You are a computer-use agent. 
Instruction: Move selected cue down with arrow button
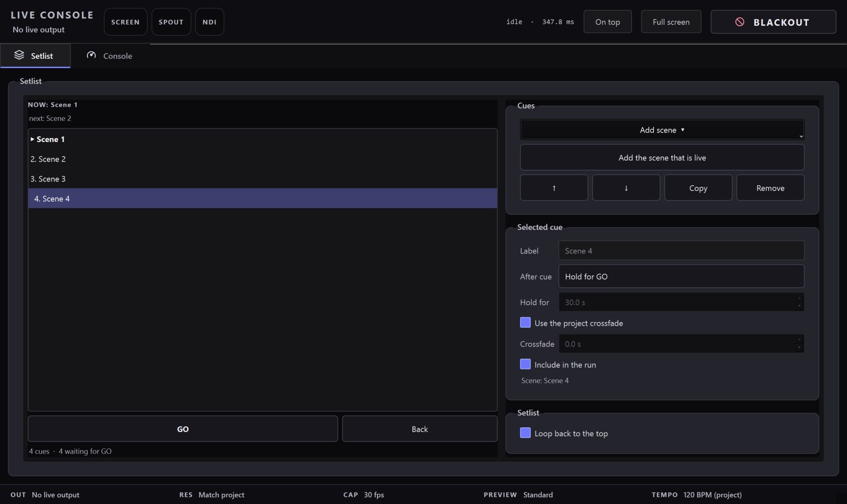click(x=626, y=188)
